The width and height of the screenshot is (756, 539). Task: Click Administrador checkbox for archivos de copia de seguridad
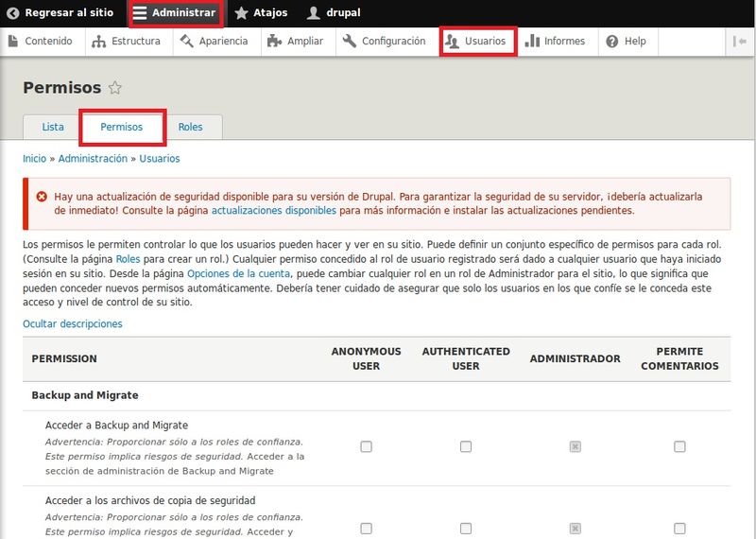coord(576,529)
